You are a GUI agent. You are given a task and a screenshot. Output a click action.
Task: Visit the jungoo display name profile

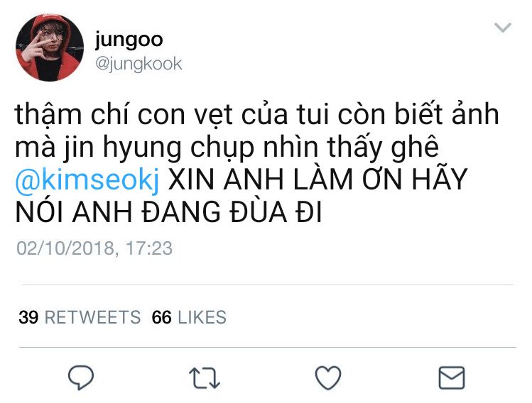(129, 39)
